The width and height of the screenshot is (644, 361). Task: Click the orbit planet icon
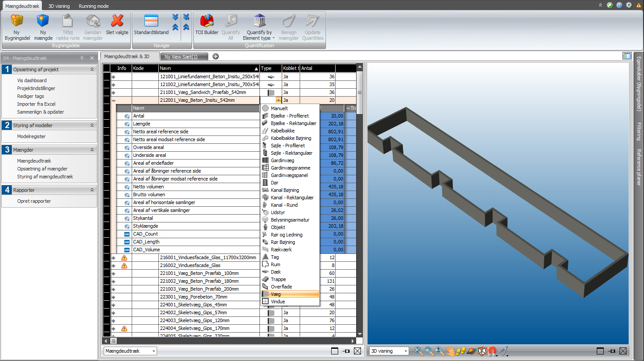click(471, 351)
